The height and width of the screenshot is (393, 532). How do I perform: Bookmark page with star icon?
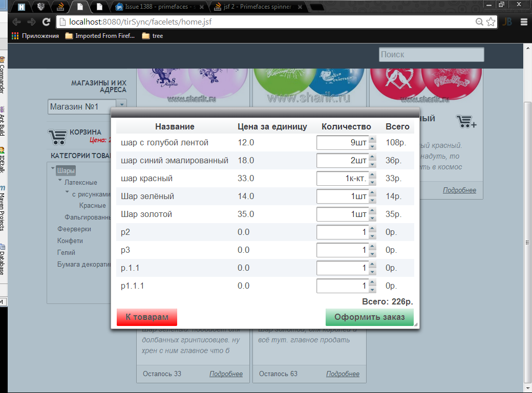pyautogui.click(x=491, y=22)
